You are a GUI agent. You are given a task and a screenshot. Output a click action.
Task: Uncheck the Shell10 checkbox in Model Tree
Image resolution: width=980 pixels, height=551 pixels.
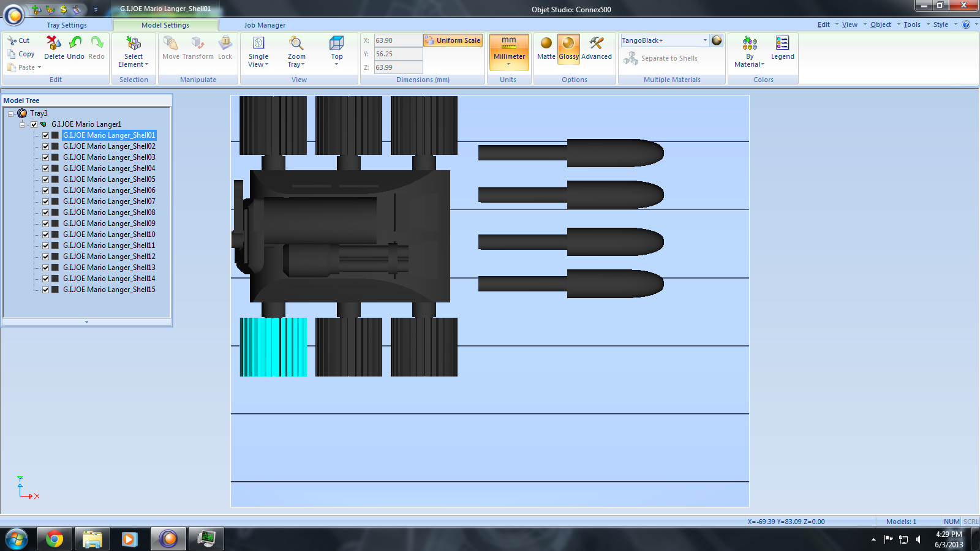coord(45,234)
